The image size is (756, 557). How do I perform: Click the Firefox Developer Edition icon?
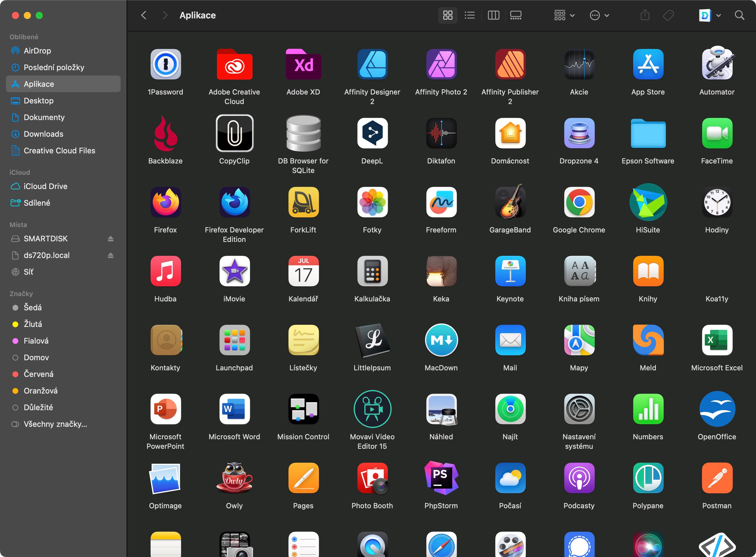coord(234,202)
